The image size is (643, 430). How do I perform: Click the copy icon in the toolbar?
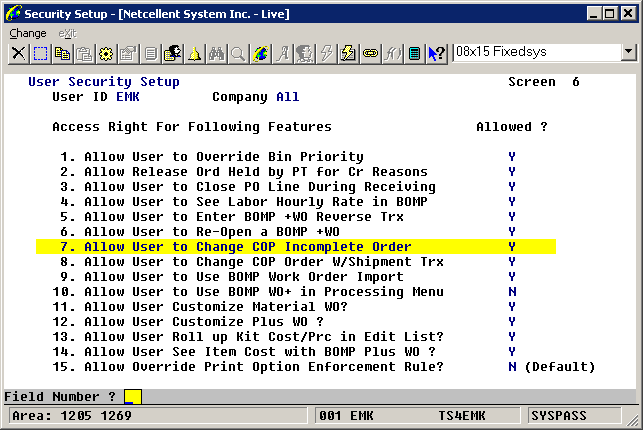[x=61, y=53]
